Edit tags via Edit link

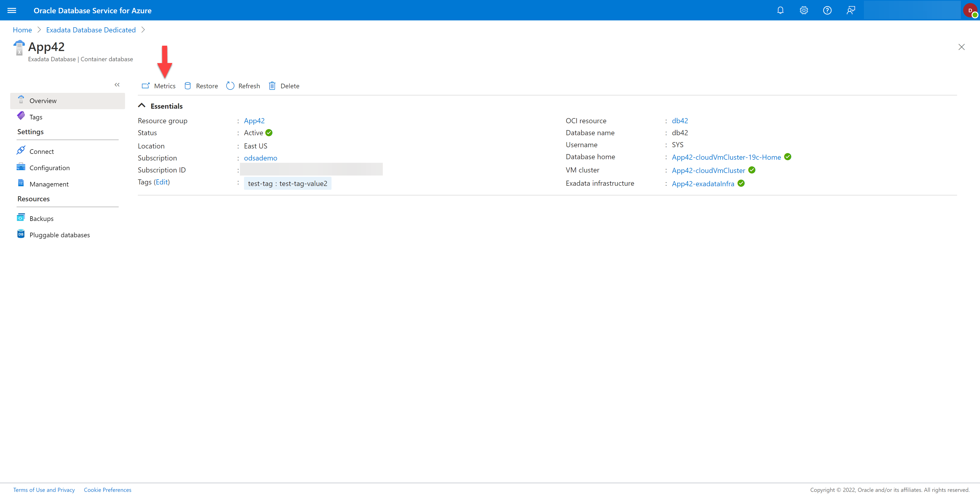(162, 182)
